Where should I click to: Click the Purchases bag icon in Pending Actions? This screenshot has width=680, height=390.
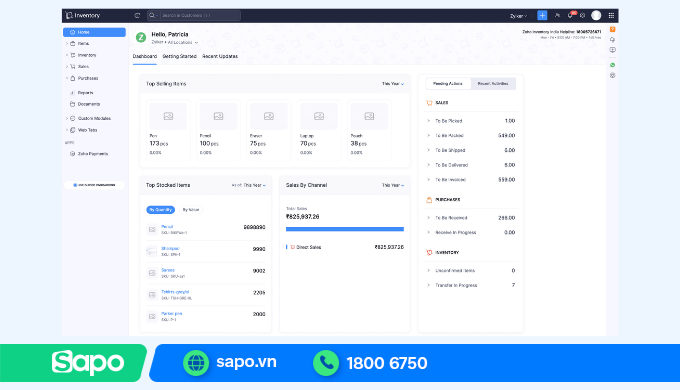click(x=429, y=200)
